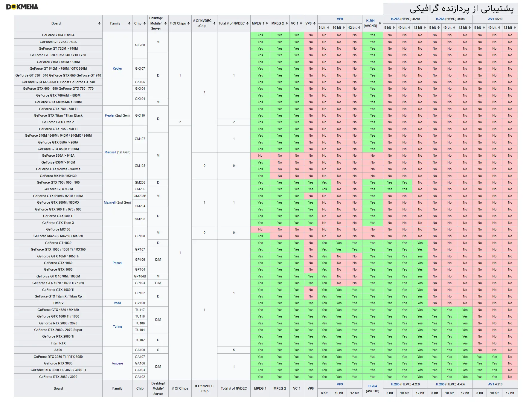This screenshot has height=412, width=532.
Task: Click the MPEG-1 column sort arrows
Action: click(x=267, y=23)
